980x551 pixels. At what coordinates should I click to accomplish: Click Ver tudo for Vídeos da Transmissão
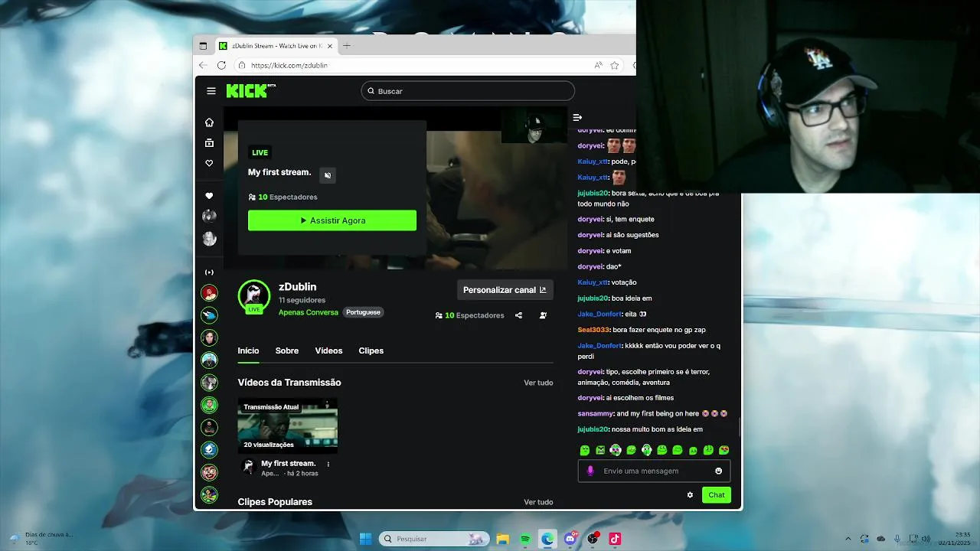(x=538, y=383)
